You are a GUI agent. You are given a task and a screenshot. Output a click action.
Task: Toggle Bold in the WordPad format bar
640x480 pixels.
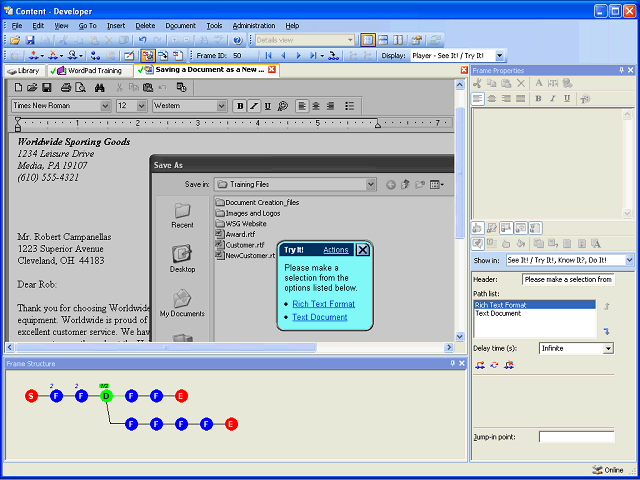240,106
